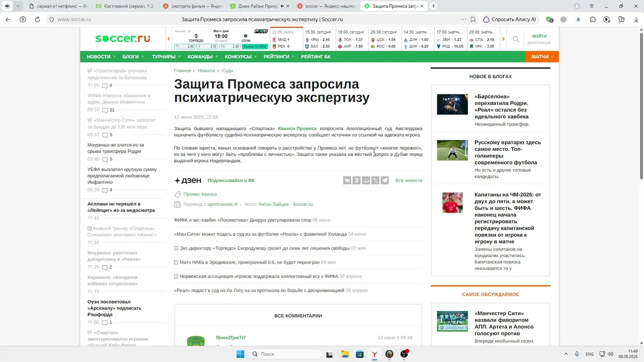The image size is (644, 362).
Task: Click Спросить Алису AI button
Action: [509, 20]
